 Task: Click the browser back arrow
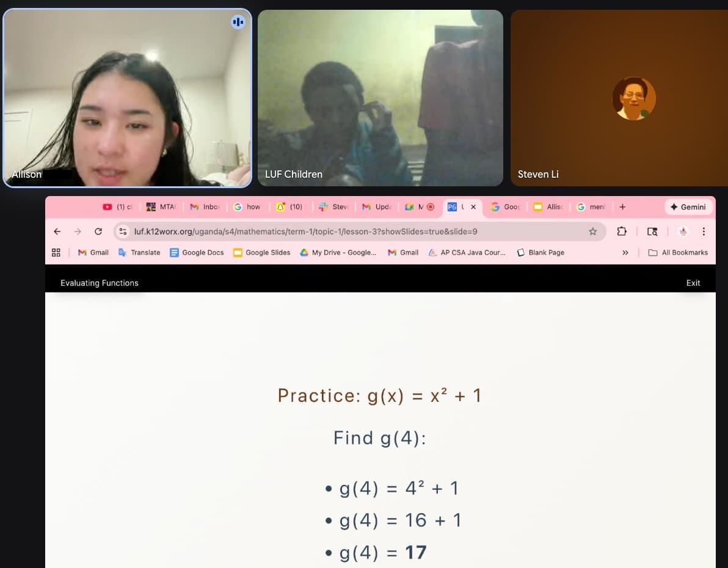pyautogui.click(x=57, y=231)
